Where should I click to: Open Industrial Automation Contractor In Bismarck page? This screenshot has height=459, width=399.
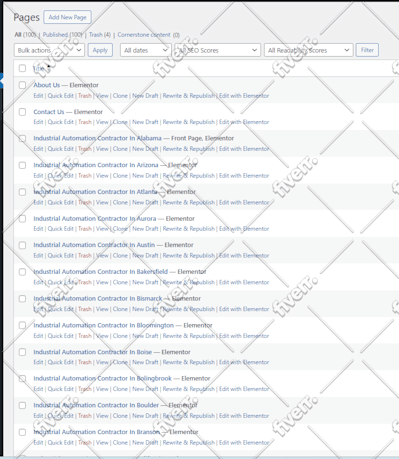(x=98, y=298)
